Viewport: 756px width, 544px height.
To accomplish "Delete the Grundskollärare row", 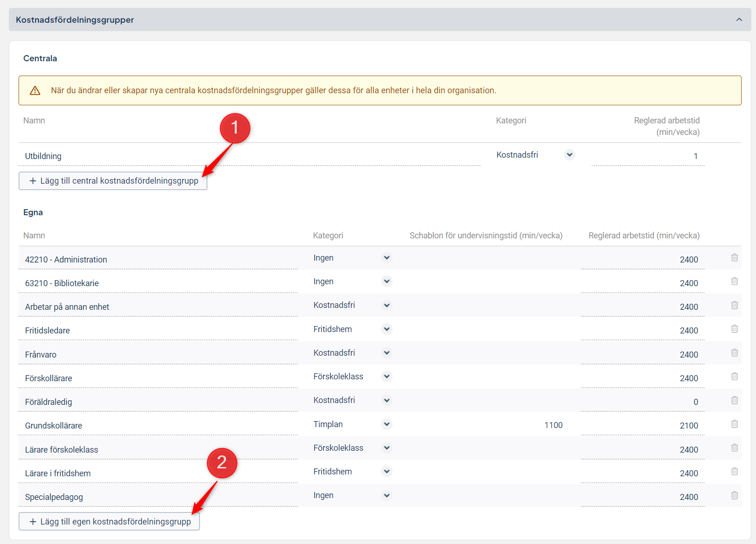I will click(735, 424).
